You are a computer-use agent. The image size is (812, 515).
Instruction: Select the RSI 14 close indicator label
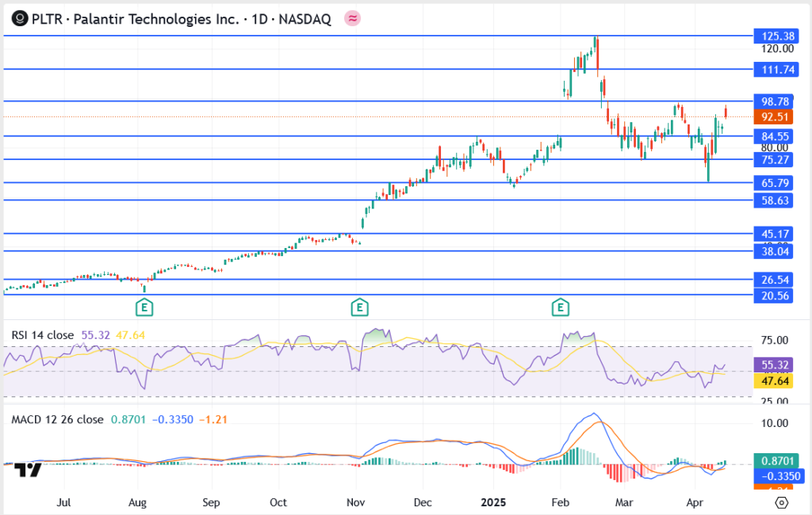[44, 335]
